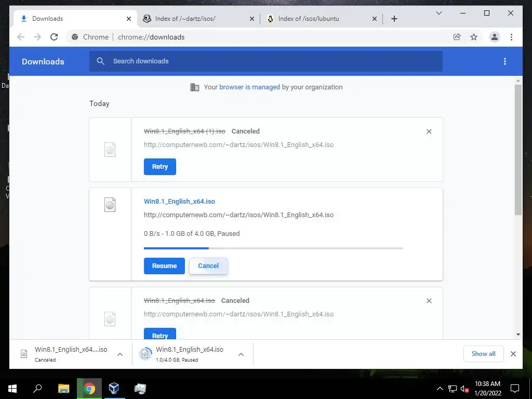This screenshot has width=532, height=399.
Task: Close the Index of /~dartz/isos/ tab
Action: tap(252, 19)
